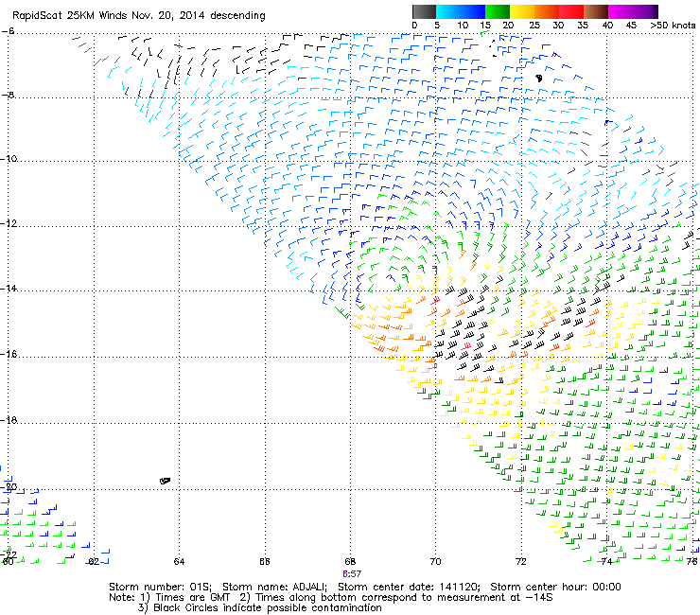The height and width of the screenshot is (615, 700).
Task: Click the latitude label '-20'
Action: pos(9,487)
